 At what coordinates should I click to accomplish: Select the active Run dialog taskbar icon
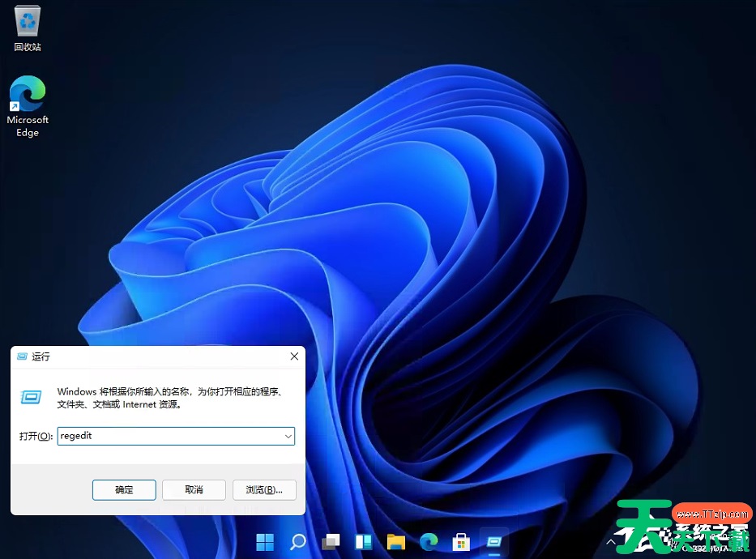coord(493,541)
